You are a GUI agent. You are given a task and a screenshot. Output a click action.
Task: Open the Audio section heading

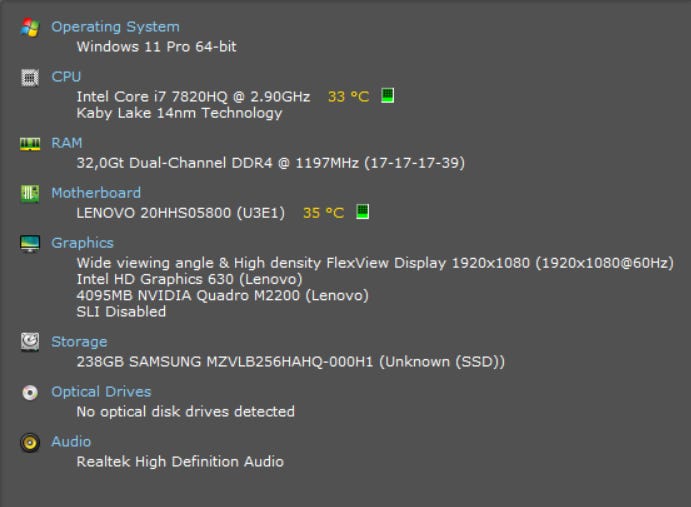[71, 442]
